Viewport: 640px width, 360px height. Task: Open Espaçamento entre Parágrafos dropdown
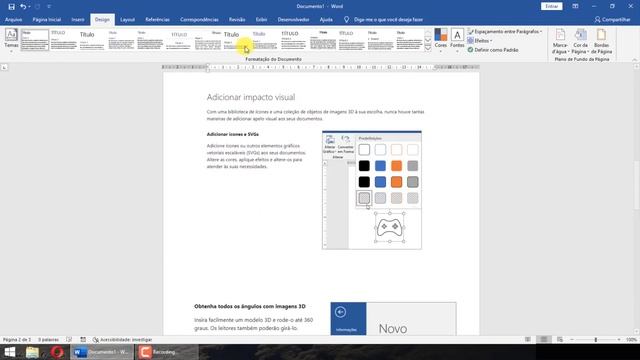click(505, 31)
